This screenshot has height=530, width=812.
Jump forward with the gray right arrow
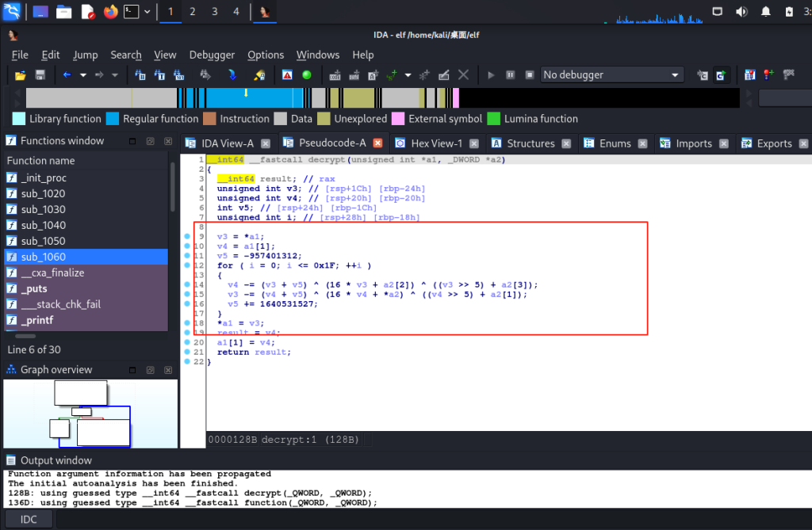tap(99, 75)
